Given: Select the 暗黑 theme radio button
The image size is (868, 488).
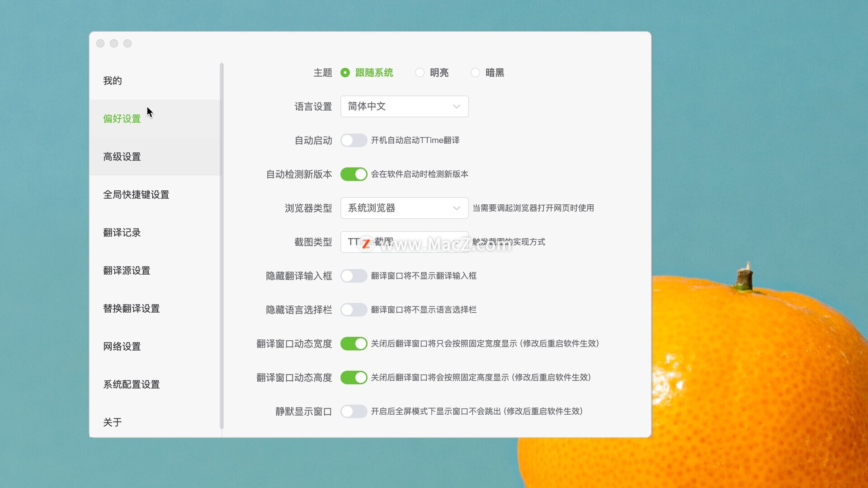Looking at the screenshot, I should [x=475, y=73].
